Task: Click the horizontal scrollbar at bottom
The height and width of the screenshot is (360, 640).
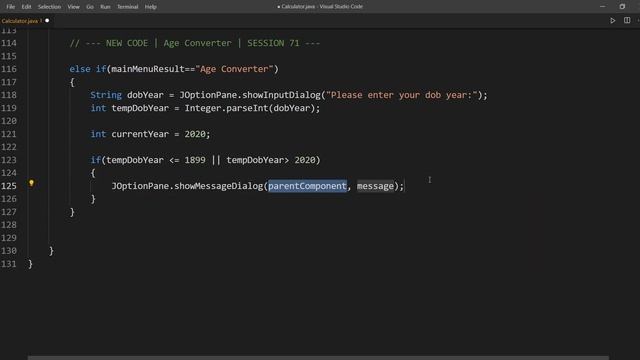Action: (318, 358)
